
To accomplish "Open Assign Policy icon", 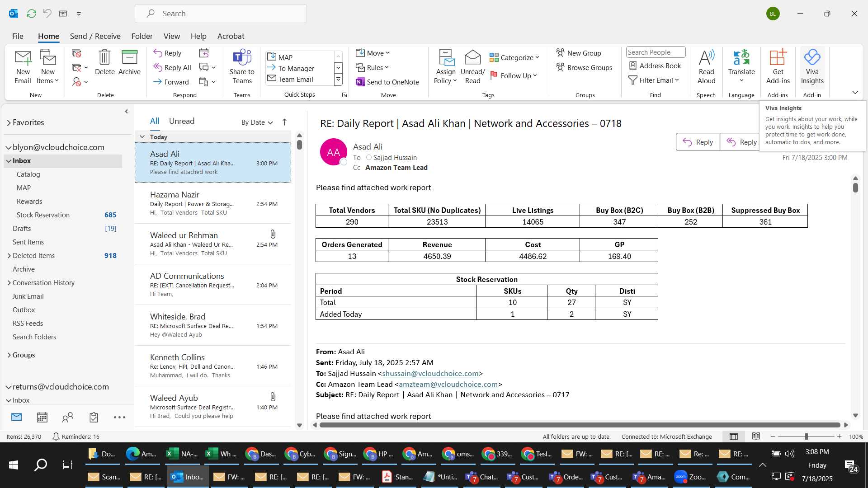I will (x=446, y=67).
